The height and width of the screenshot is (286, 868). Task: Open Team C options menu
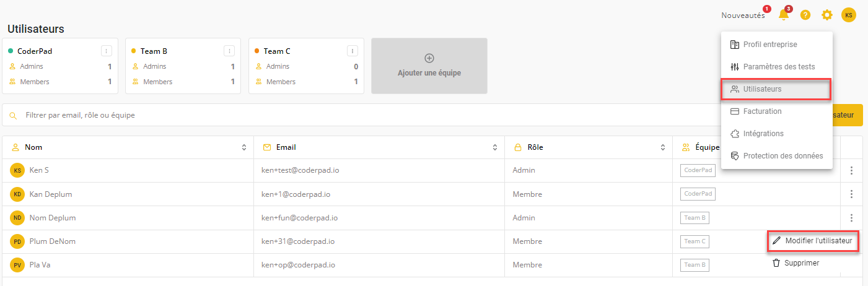pos(353,51)
